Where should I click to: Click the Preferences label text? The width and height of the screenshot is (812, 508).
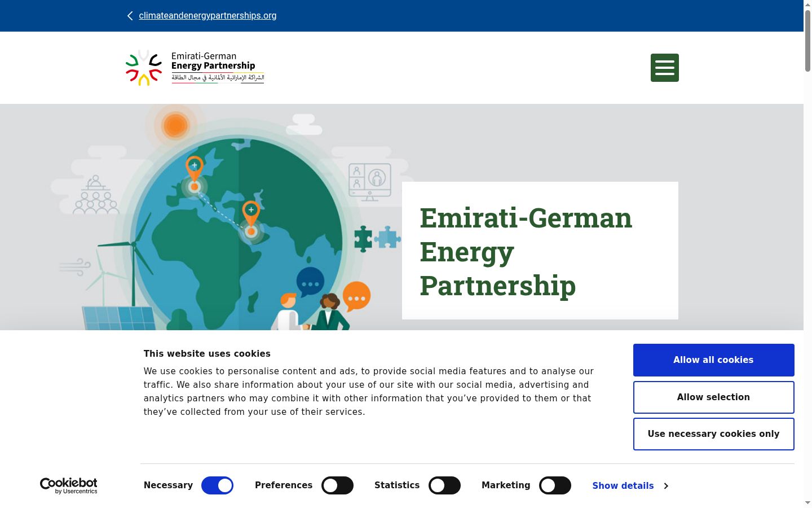(284, 485)
